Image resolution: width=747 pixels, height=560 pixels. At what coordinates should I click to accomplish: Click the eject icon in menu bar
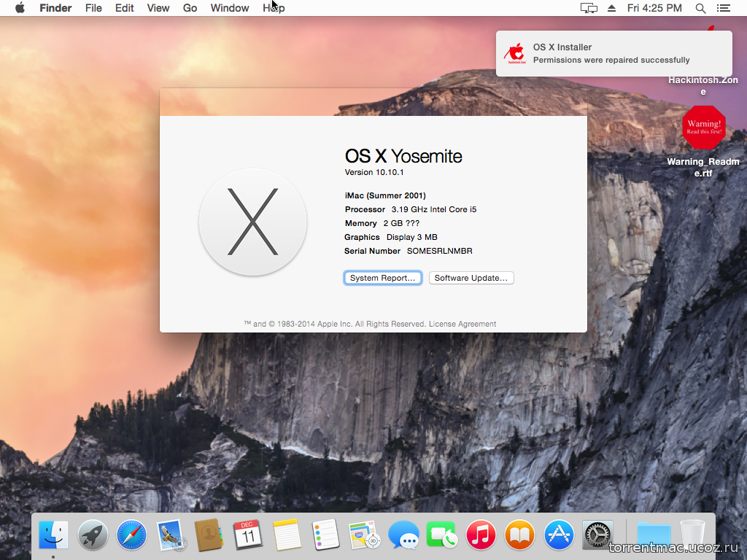pos(612,8)
